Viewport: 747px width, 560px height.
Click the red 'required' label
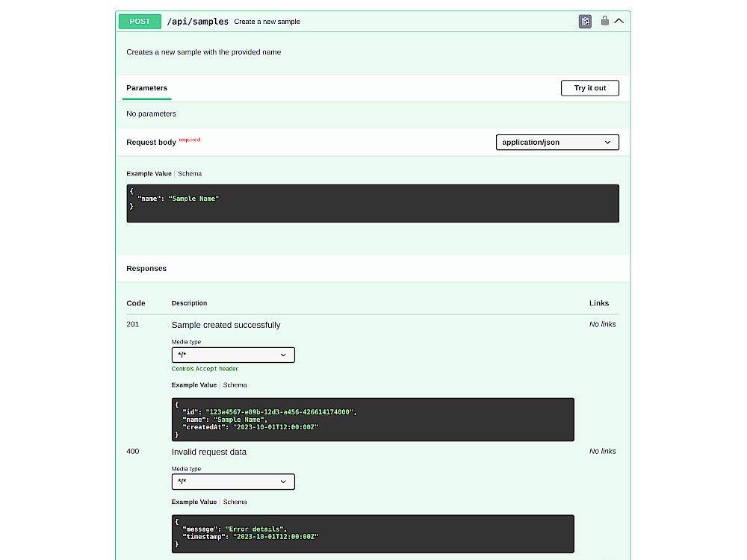pyautogui.click(x=190, y=140)
